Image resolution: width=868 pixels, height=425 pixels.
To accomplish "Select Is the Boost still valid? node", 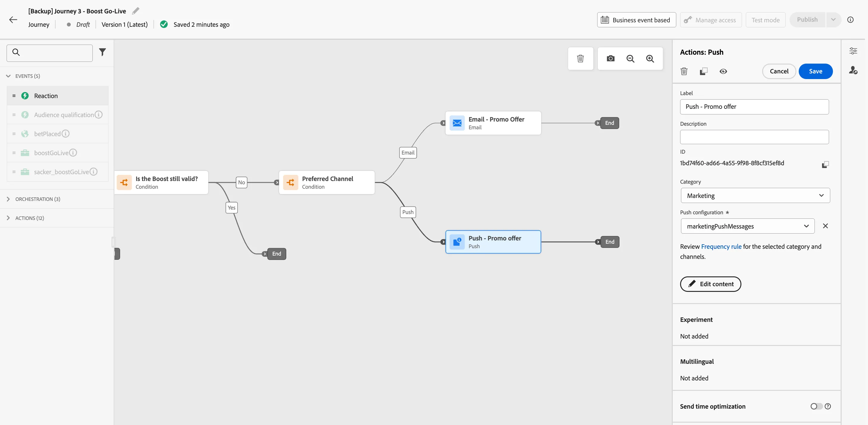I will 161,182.
